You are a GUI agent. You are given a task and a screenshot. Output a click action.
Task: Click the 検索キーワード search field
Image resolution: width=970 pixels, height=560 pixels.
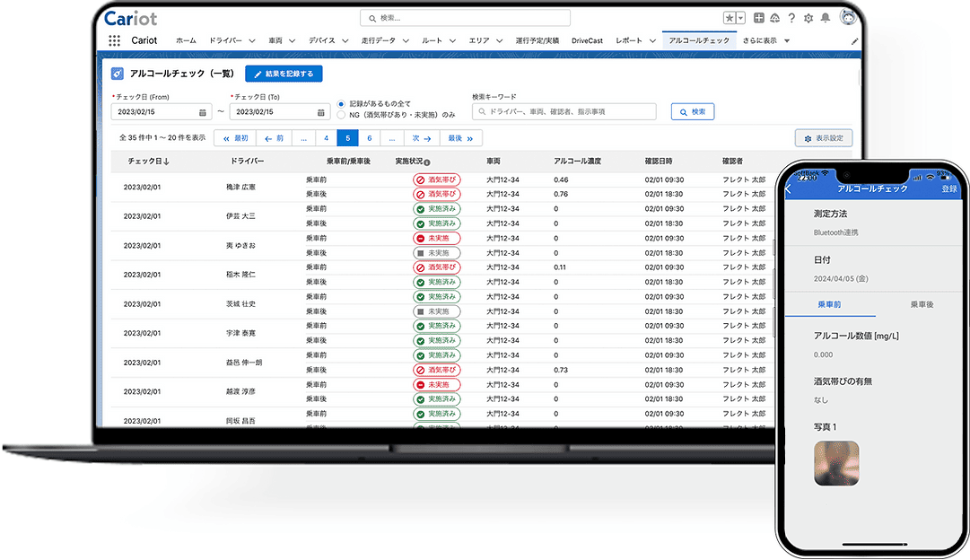coord(564,112)
